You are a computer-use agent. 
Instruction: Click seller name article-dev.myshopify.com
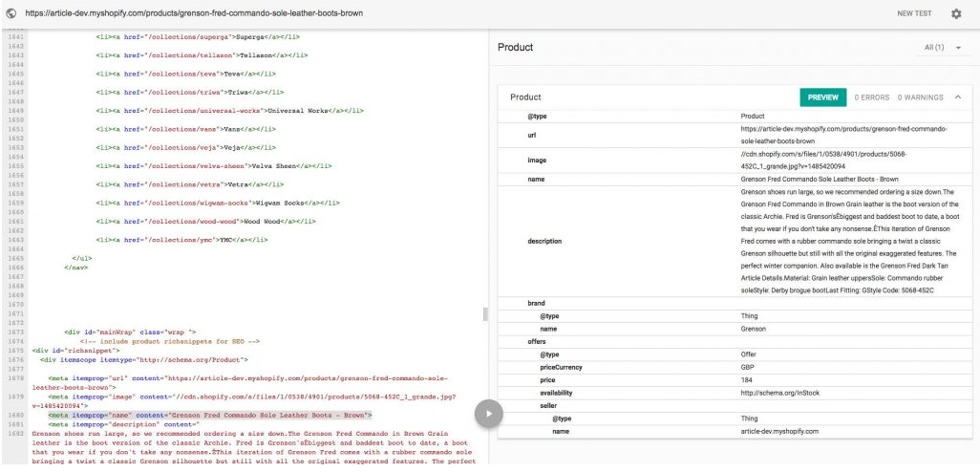(779, 431)
